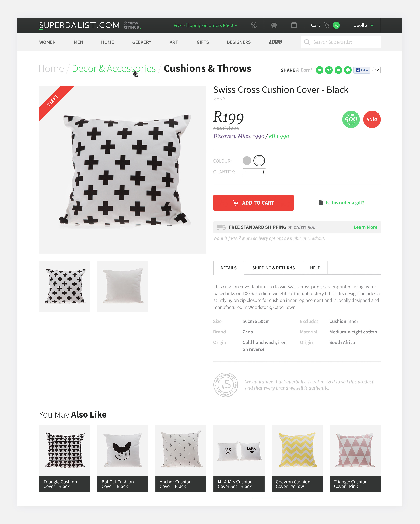Open the Facebook Like button

pos(362,70)
